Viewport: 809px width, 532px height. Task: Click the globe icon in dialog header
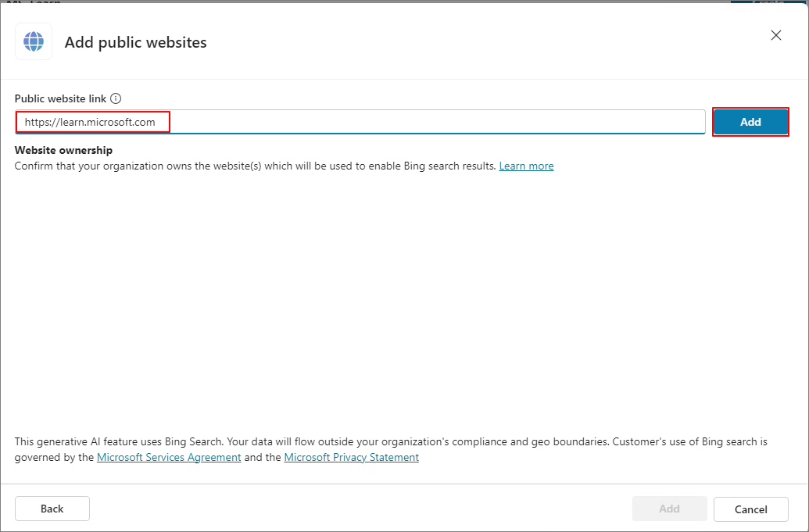[x=34, y=41]
